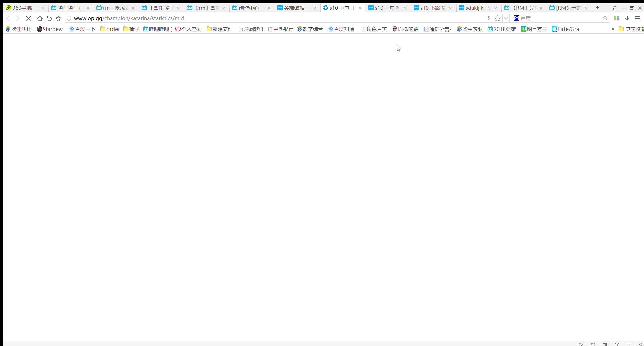Open the 哔哩哔哩 bookmark in bookmarks bar
This screenshot has height=346, width=644.
click(x=157, y=29)
